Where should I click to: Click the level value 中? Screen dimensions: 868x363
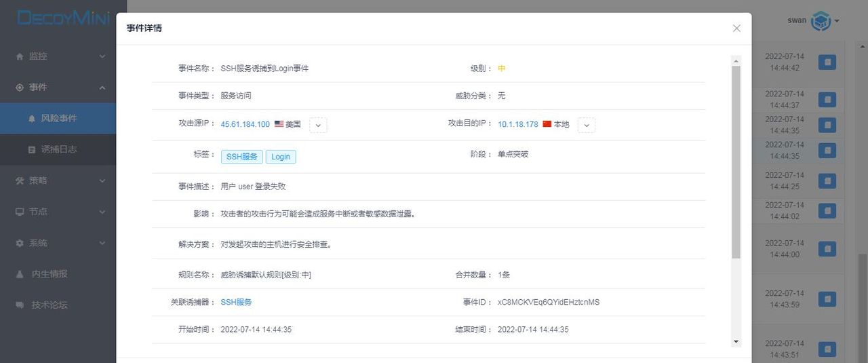(502, 69)
